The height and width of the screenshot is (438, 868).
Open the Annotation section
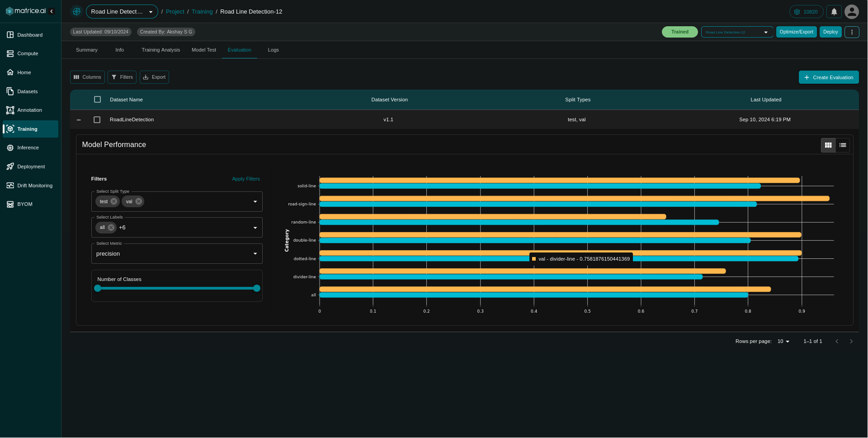(x=30, y=110)
